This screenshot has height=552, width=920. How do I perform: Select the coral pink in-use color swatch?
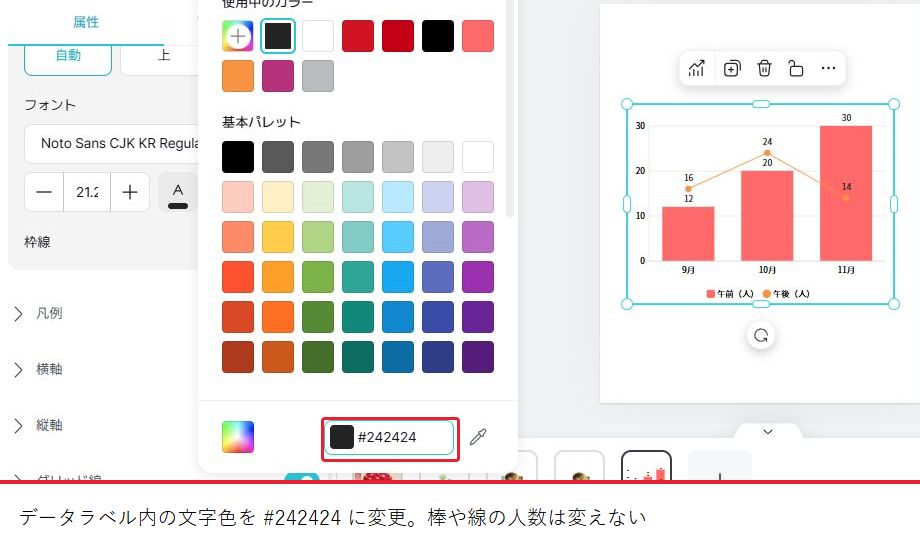[x=478, y=36]
